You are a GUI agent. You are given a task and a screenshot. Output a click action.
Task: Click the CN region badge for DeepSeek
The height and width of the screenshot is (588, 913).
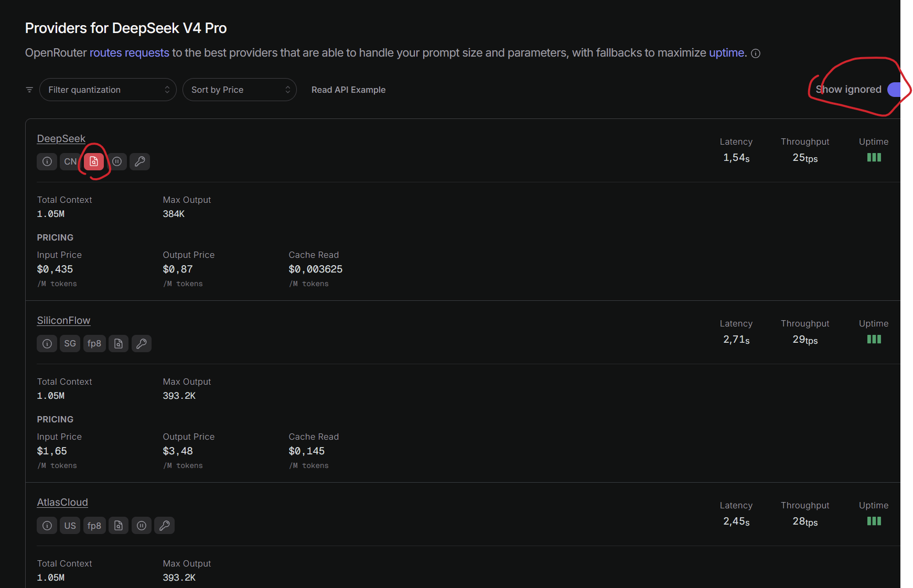pos(70,161)
